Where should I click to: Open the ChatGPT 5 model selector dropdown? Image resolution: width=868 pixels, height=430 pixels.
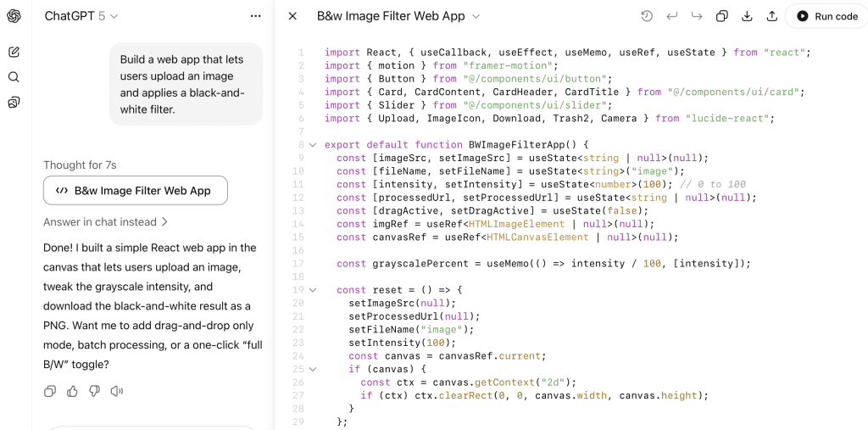click(81, 17)
